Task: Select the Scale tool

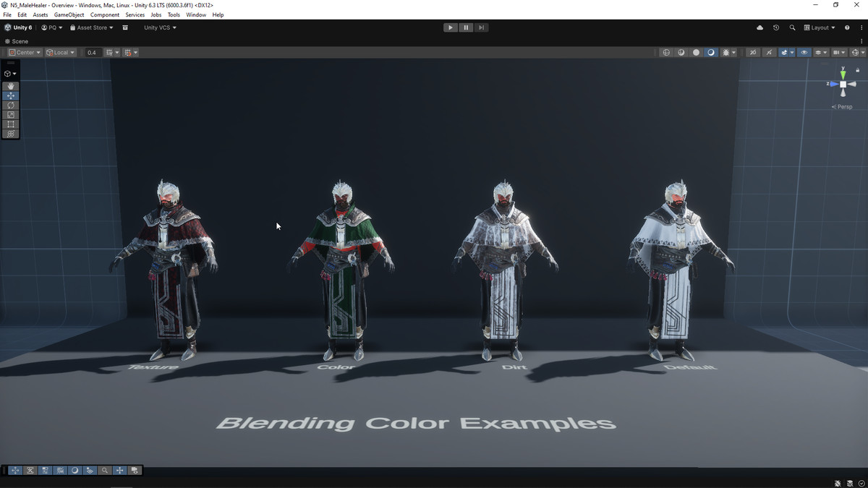Action: click(11, 115)
